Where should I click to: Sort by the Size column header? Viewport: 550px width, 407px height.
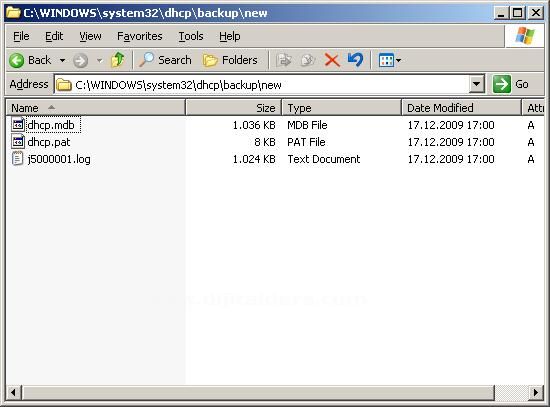click(234, 108)
